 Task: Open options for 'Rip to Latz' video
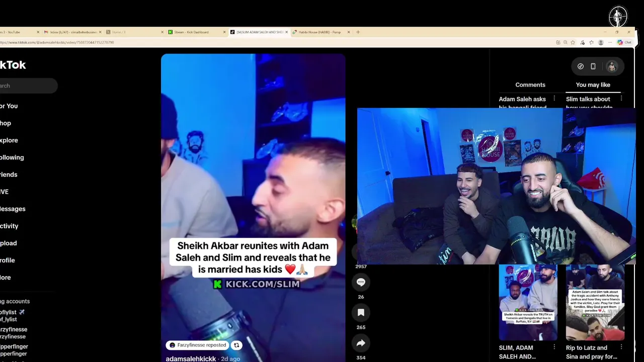coord(621,347)
